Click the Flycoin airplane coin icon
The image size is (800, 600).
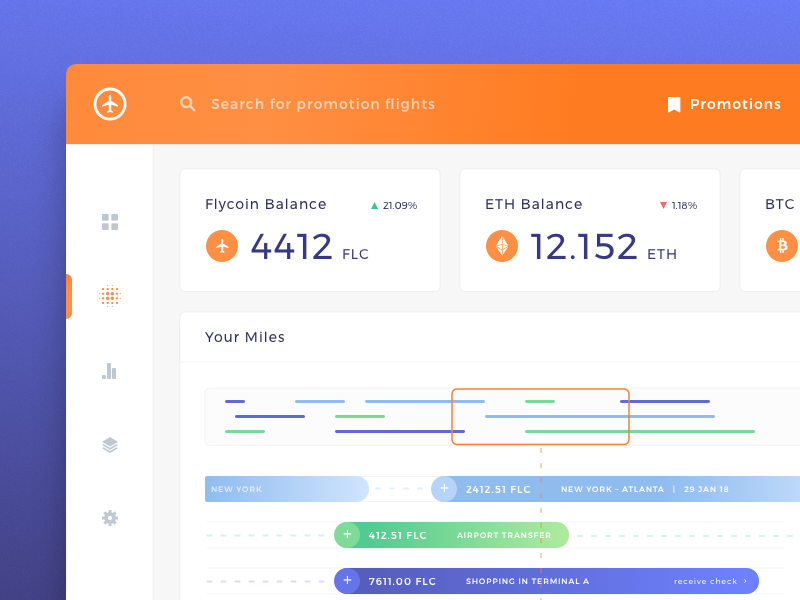(222, 246)
